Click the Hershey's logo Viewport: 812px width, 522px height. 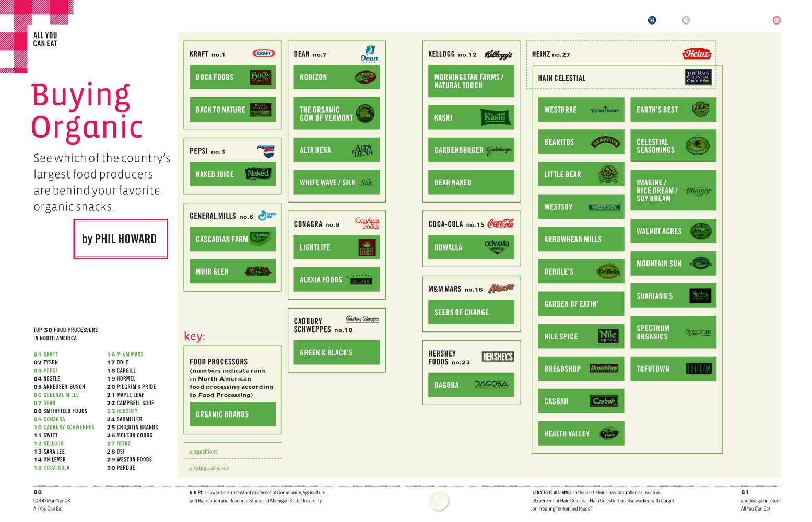(498, 357)
